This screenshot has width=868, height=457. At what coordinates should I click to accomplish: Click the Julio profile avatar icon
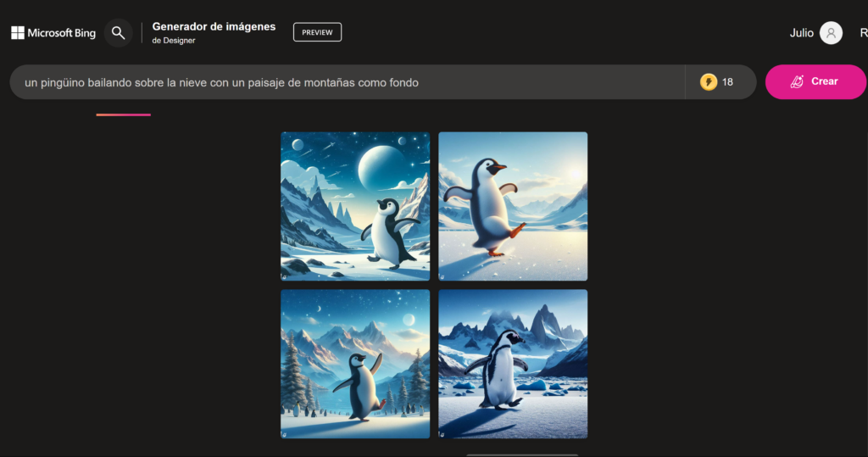tap(831, 33)
